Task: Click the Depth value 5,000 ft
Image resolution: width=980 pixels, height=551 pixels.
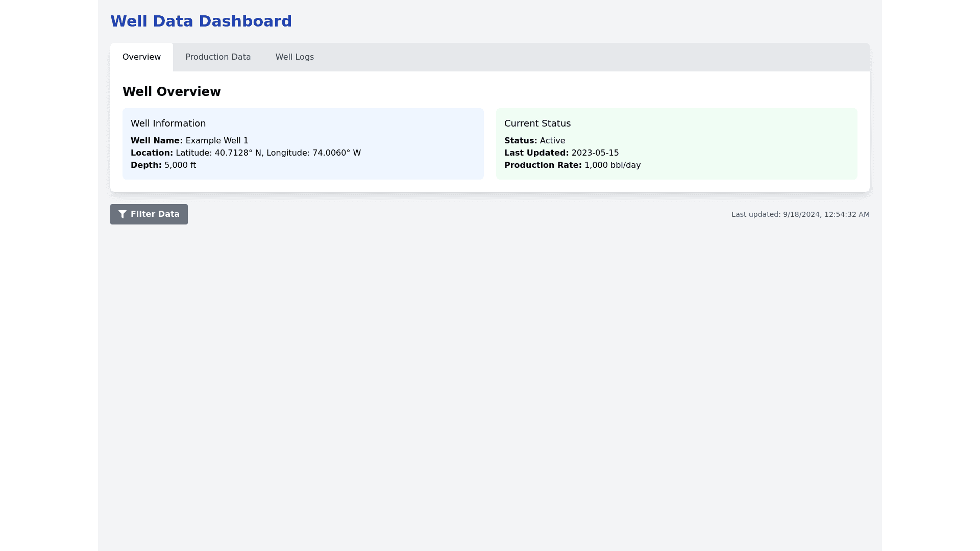Action: (180, 165)
